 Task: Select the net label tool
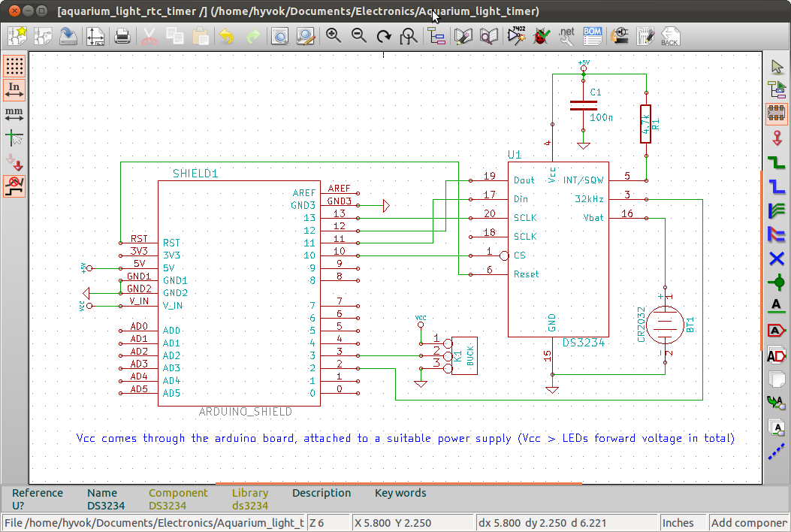point(777,306)
